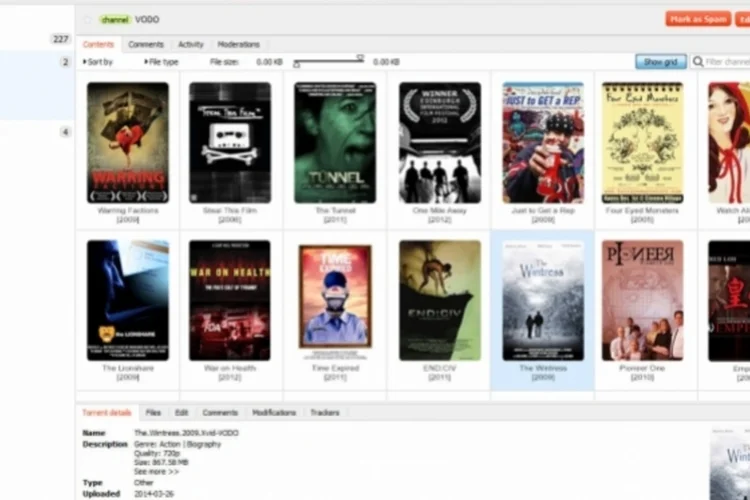750x500 pixels.
Task: Select the Torrent details tab
Action: click(107, 412)
